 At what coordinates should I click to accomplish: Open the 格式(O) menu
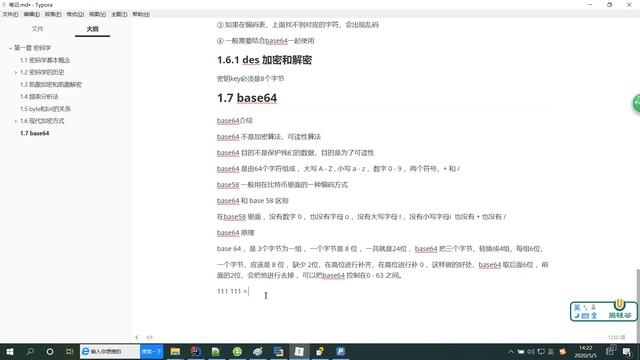75,14
